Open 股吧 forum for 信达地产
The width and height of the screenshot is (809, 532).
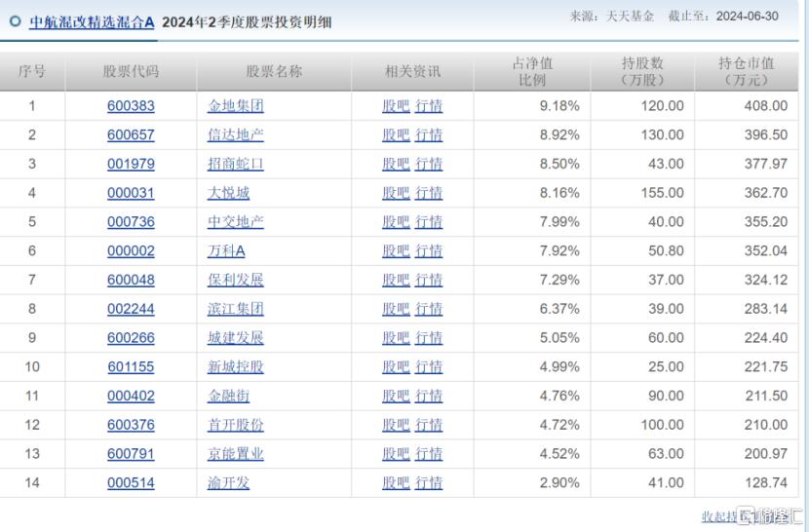click(x=396, y=134)
